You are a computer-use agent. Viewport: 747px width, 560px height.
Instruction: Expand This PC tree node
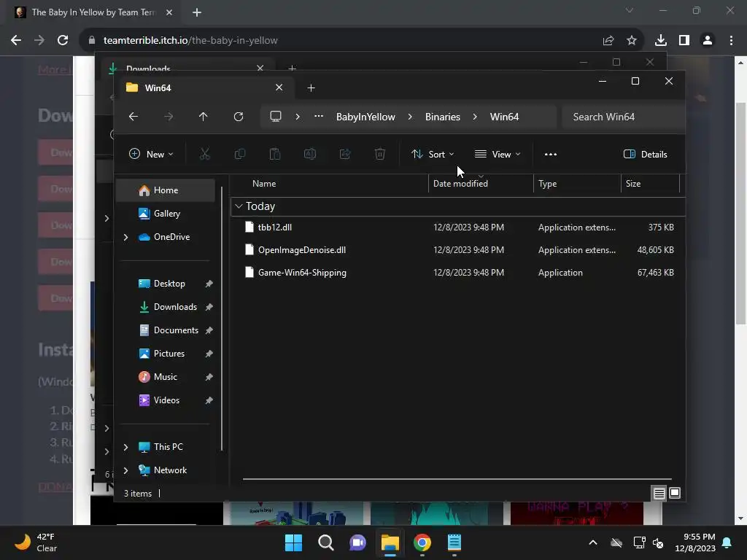125,447
